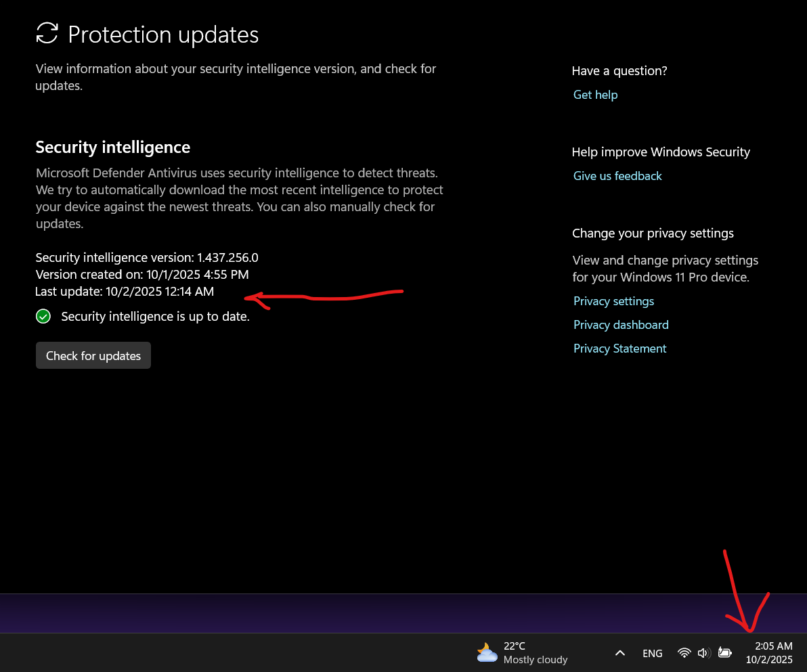This screenshot has width=807, height=672.
Task: Click the green checkmark status icon
Action: 43,316
